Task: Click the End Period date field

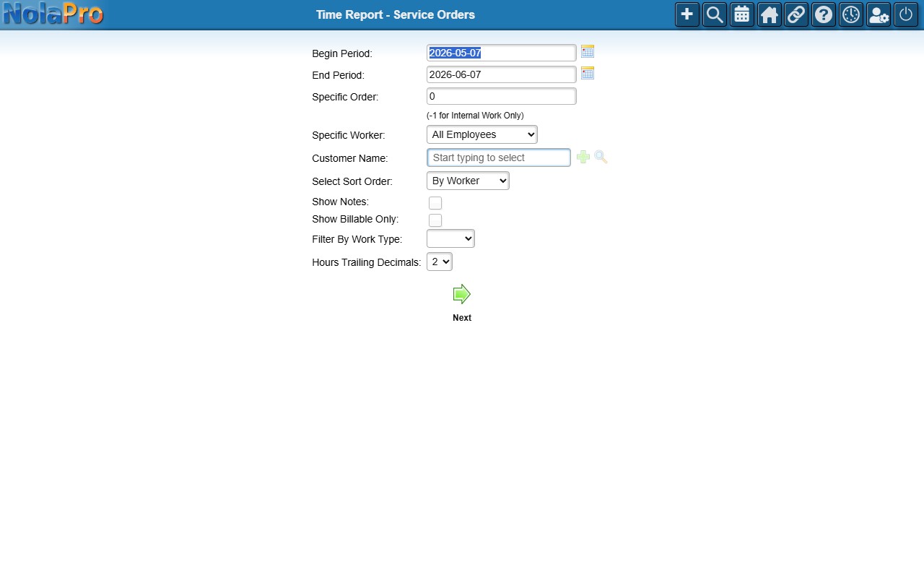Action: pos(502,74)
